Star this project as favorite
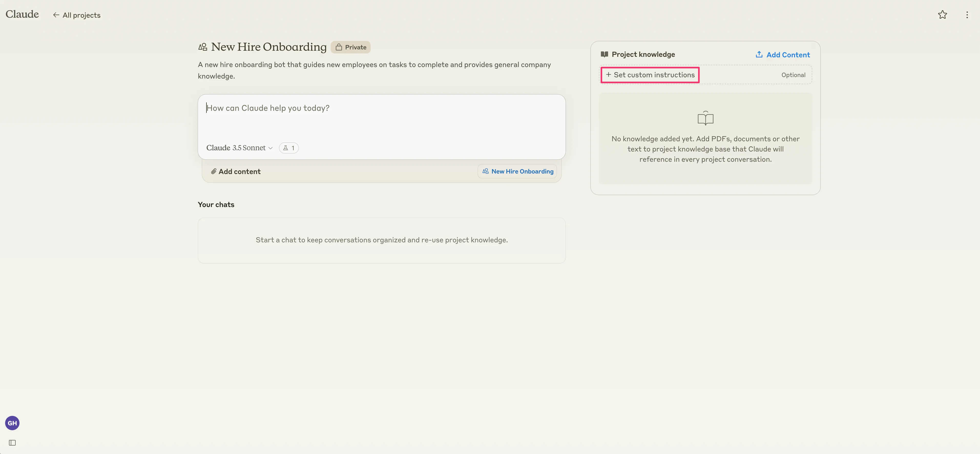 [x=942, y=15]
